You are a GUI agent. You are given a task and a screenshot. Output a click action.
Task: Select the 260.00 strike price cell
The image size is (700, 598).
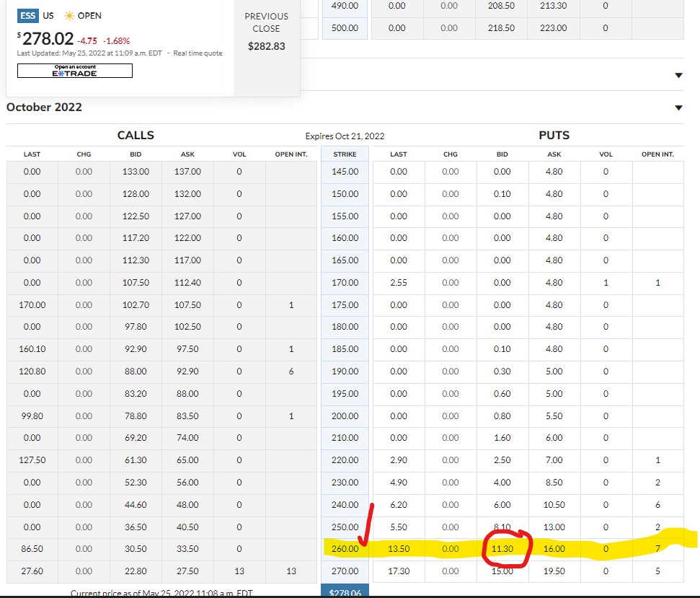345,549
